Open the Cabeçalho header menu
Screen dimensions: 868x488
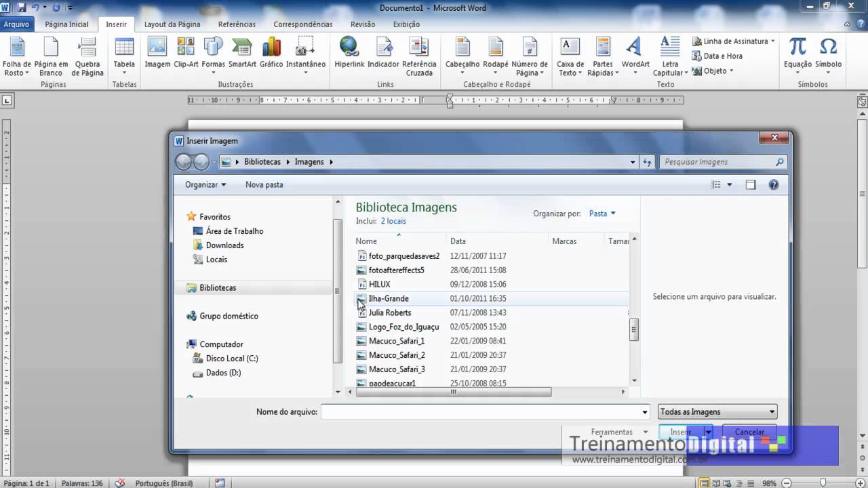pyautogui.click(x=462, y=57)
